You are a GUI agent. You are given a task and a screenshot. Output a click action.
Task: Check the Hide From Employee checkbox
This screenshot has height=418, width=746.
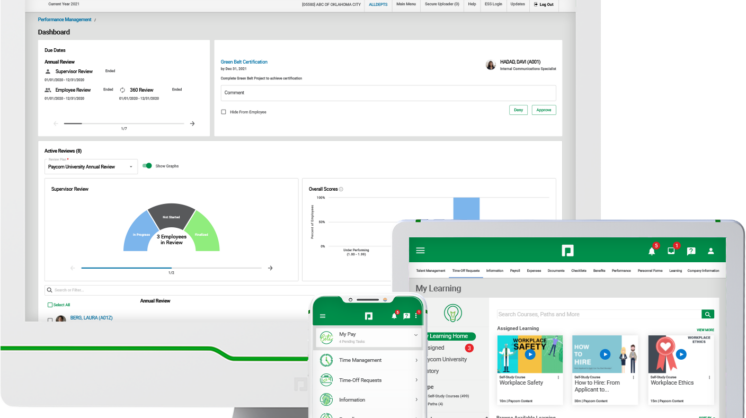[223, 112]
